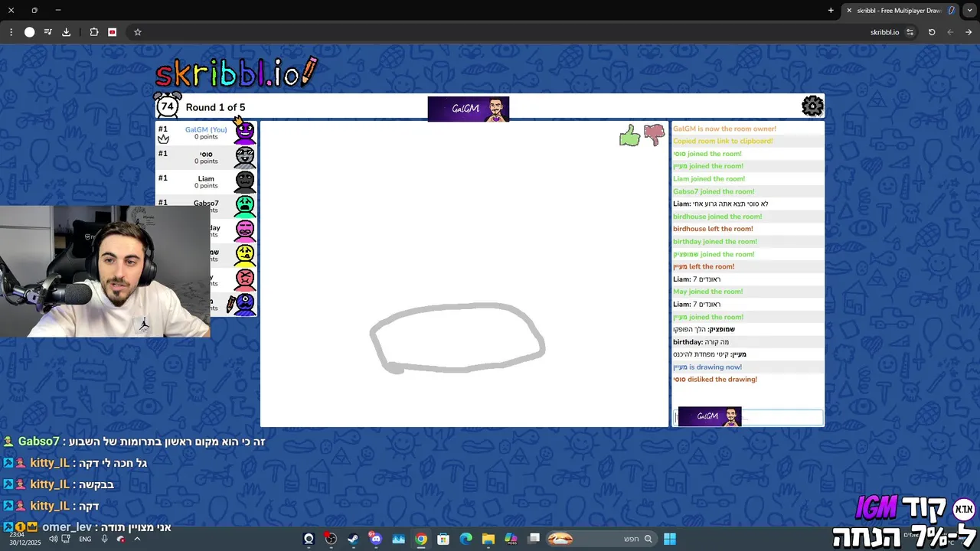Open Chrome extensions puzzle icon

[x=94, y=32]
